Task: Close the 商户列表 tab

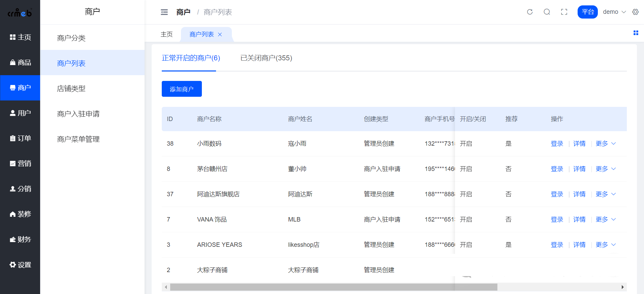Action: (x=220, y=34)
